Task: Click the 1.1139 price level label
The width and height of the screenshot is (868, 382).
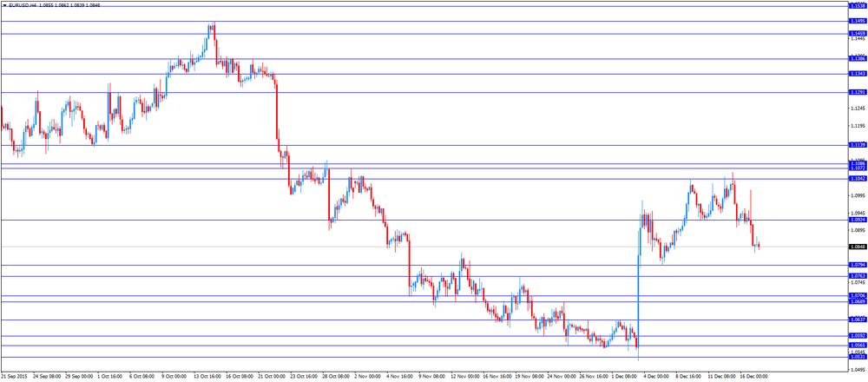Action: (858, 145)
